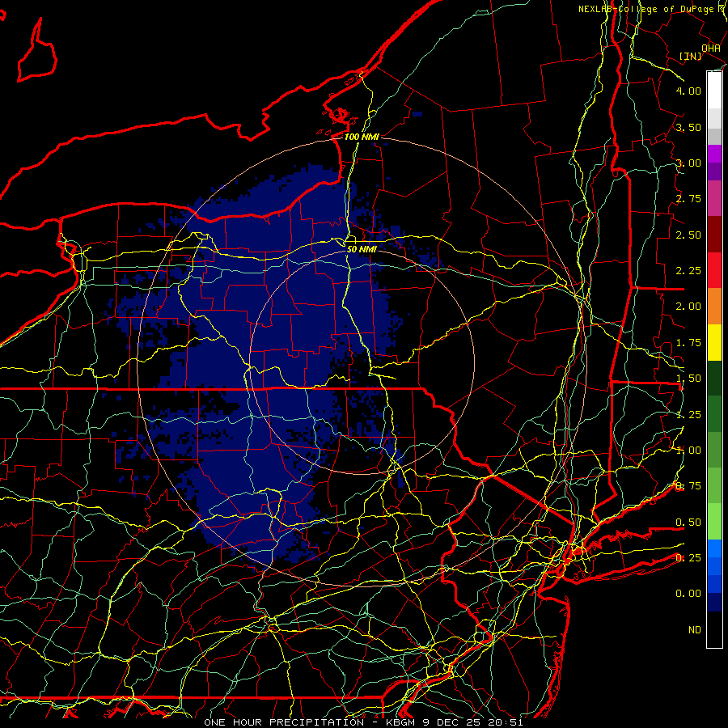Click the "20:51" time stamp in caption
Viewport: 728px width, 728px height.
506,722
